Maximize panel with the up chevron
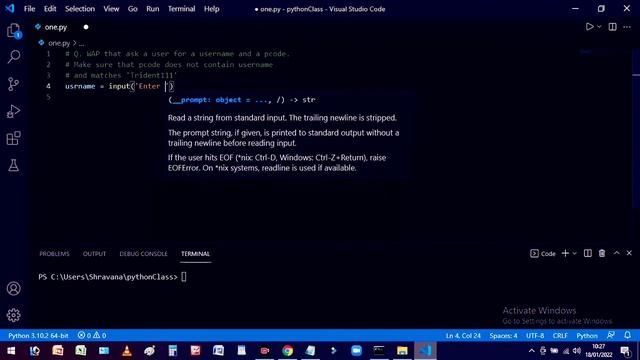 tap(616, 253)
